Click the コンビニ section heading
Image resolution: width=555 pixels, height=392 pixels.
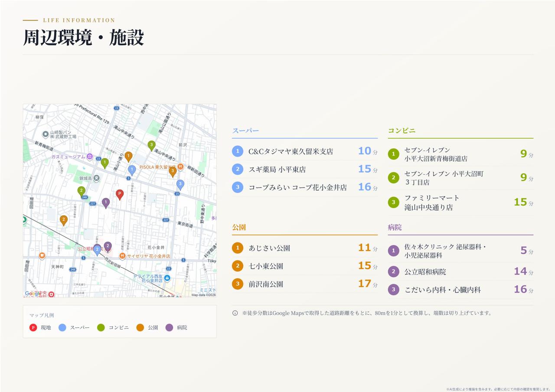click(x=402, y=131)
